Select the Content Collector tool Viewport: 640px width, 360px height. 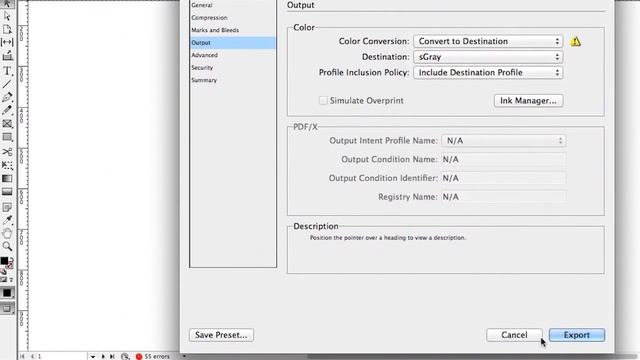pyautogui.click(x=7, y=56)
